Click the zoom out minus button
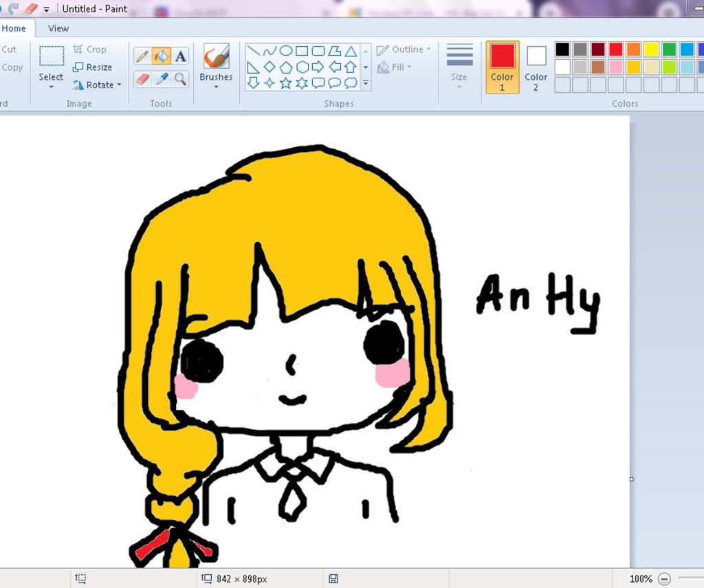Screen dimensions: 704x588 [x=665, y=578]
